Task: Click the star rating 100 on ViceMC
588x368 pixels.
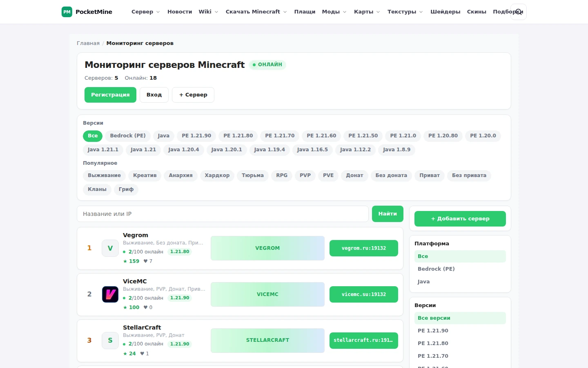Action: [x=131, y=307]
